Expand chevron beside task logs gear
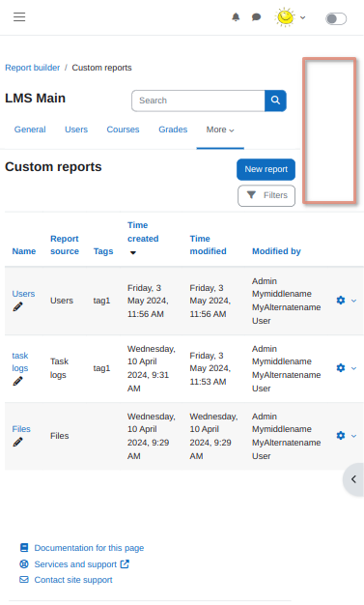This screenshot has width=364, height=605. click(353, 368)
